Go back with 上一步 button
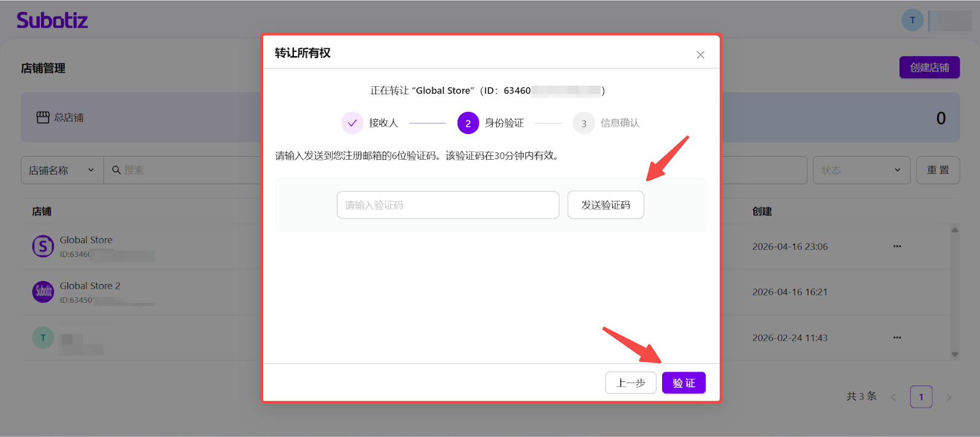980x437 pixels. click(631, 383)
